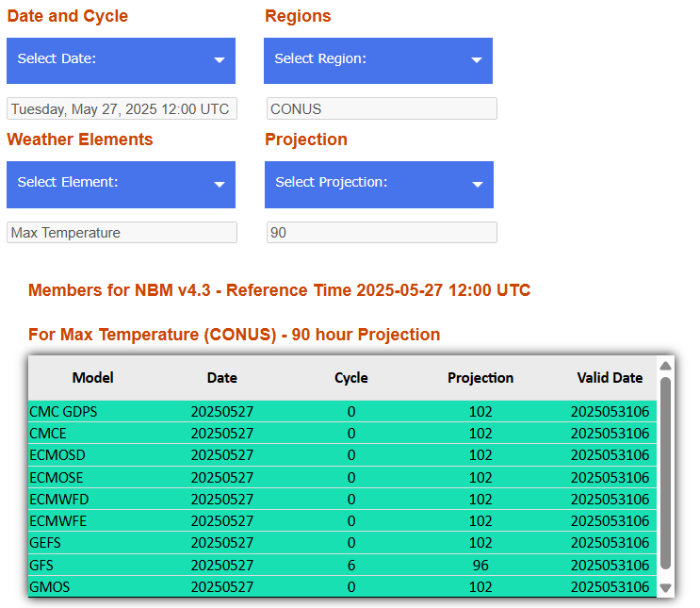Click the Valid Date column header
Image resolution: width=700 pixels, height=608 pixels.
(610, 378)
